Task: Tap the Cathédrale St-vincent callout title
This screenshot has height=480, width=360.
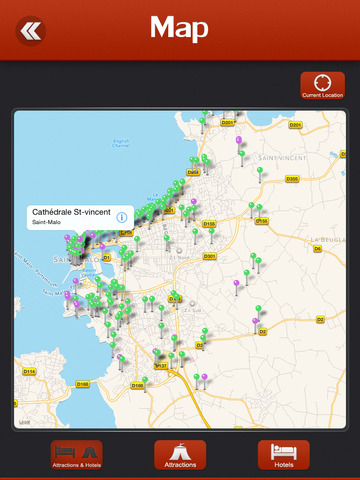Action: pyautogui.click(x=71, y=212)
